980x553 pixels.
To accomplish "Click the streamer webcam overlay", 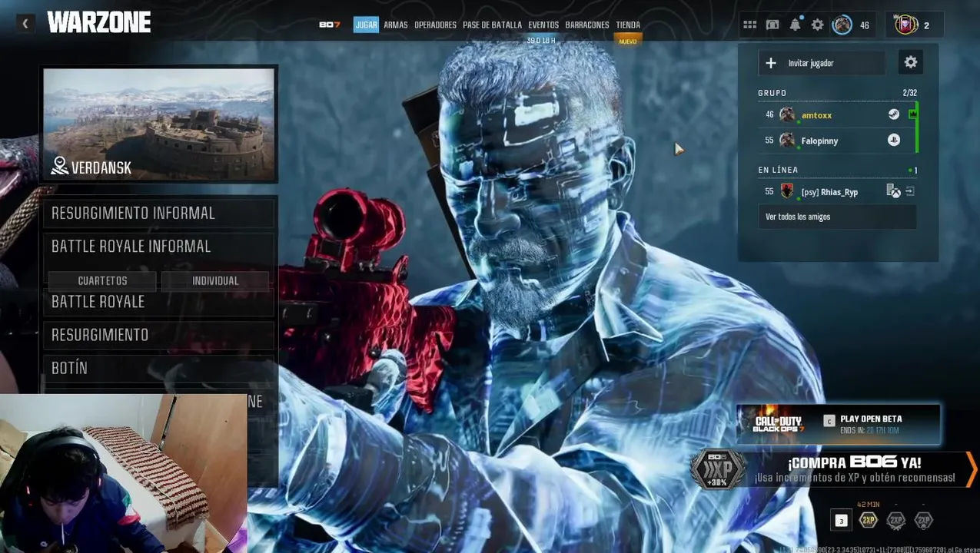I will click(x=124, y=473).
